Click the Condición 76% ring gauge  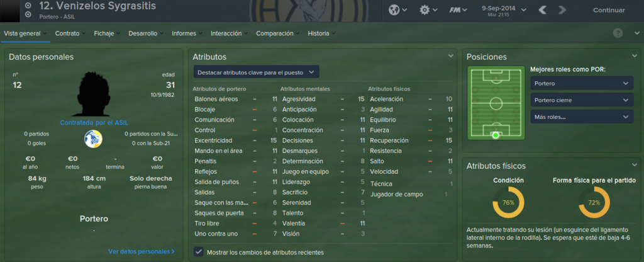pos(508,202)
